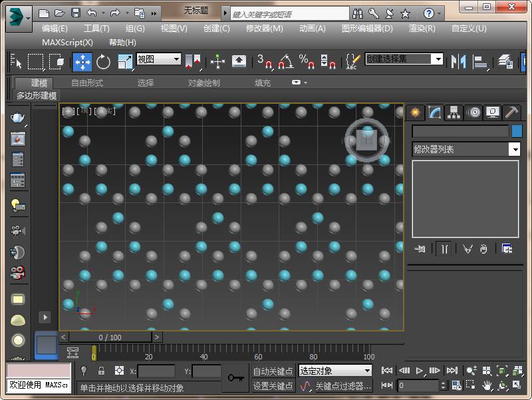Toggle Angle Snap
Image resolution: width=532 pixels, height=400 pixels.
[286, 61]
